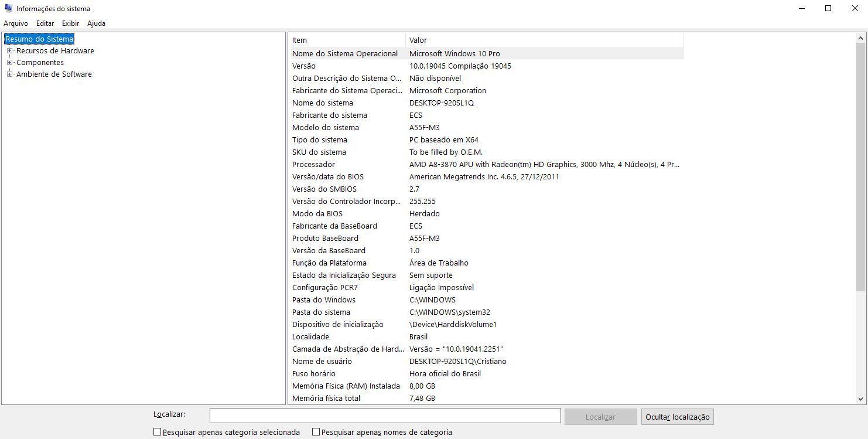Click the Localizar search input field

coord(385,416)
